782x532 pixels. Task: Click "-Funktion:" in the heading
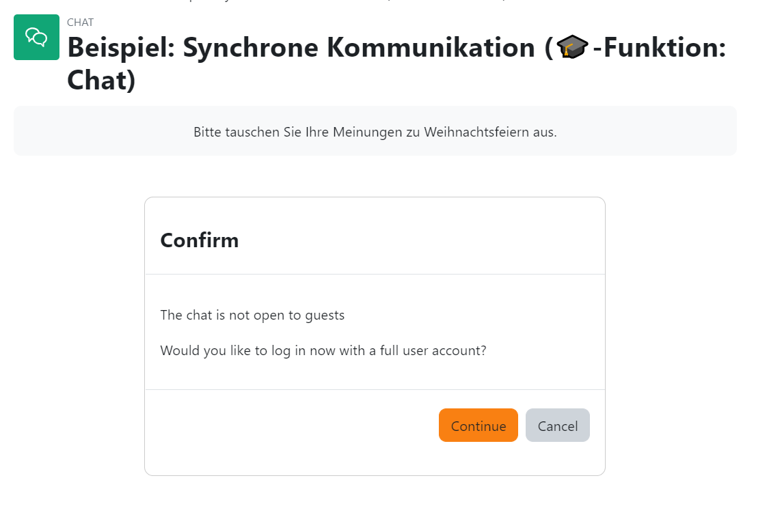[x=660, y=48]
